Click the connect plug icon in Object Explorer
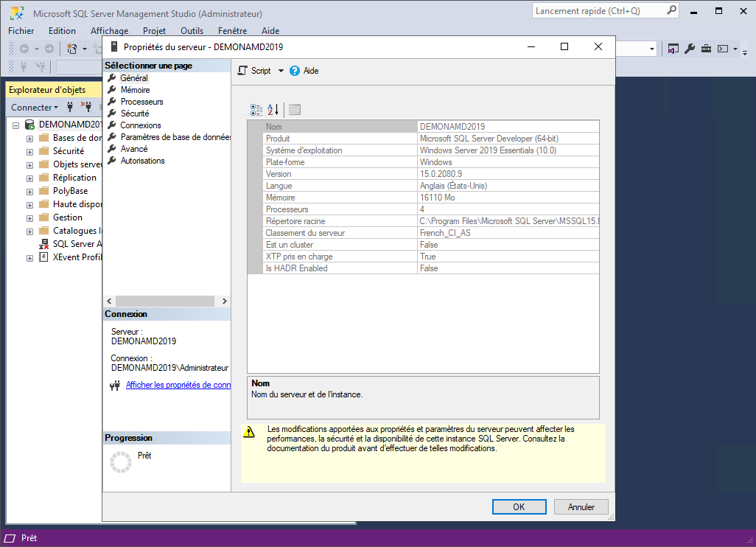Viewport: 756px width, 547px height. pos(71,107)
